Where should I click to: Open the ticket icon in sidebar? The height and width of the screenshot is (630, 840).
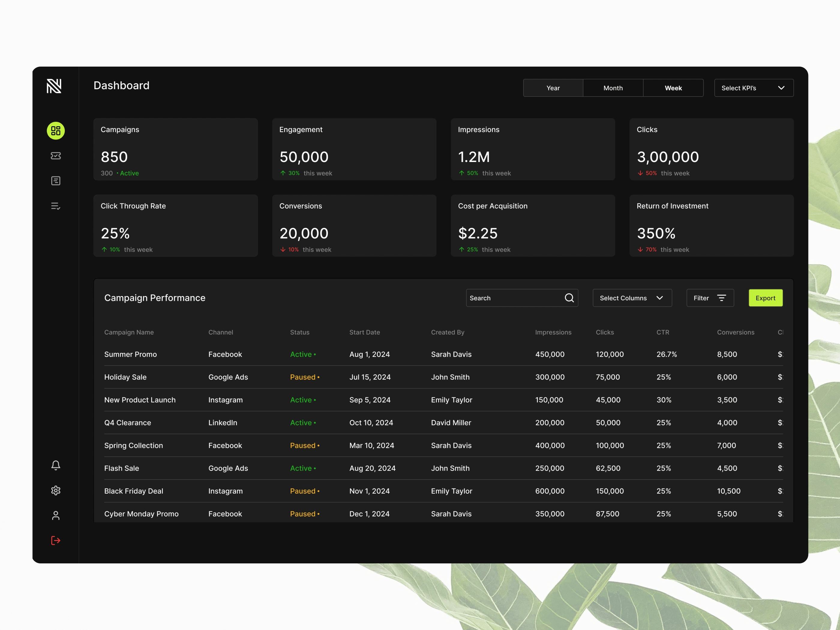(55, 156)
